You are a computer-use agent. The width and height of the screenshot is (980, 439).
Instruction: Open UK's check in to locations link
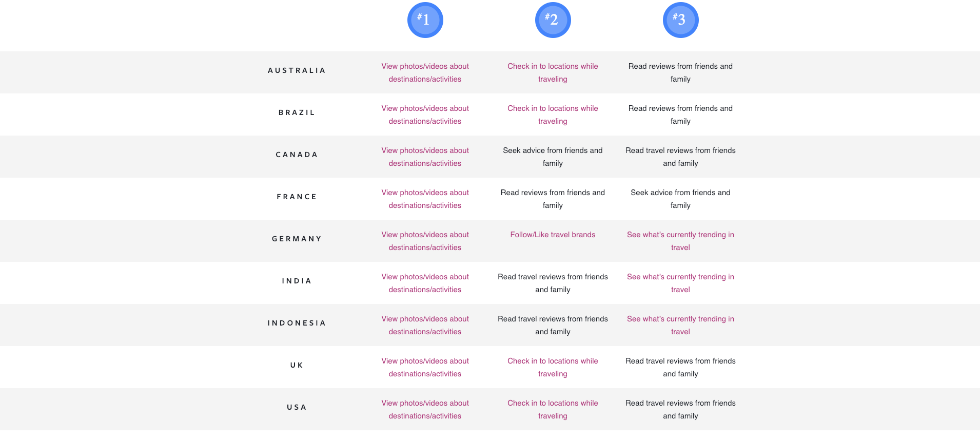(x=553, y=367)
